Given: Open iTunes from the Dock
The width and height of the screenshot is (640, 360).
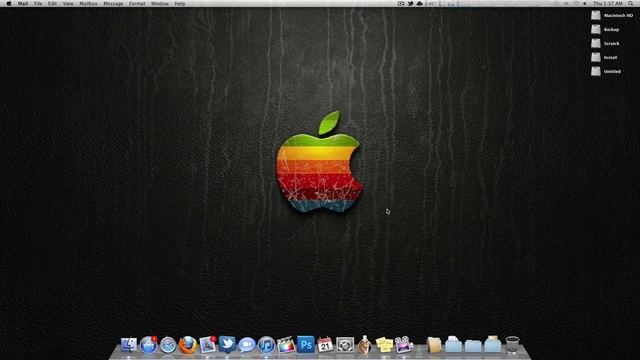Looking at the screenshot, I should click(266, 345).
